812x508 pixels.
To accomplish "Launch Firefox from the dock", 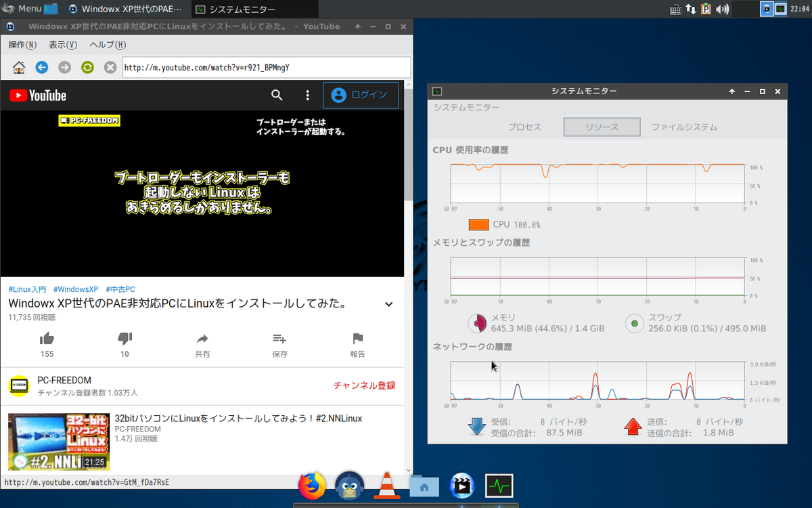I will coord(312,485).
